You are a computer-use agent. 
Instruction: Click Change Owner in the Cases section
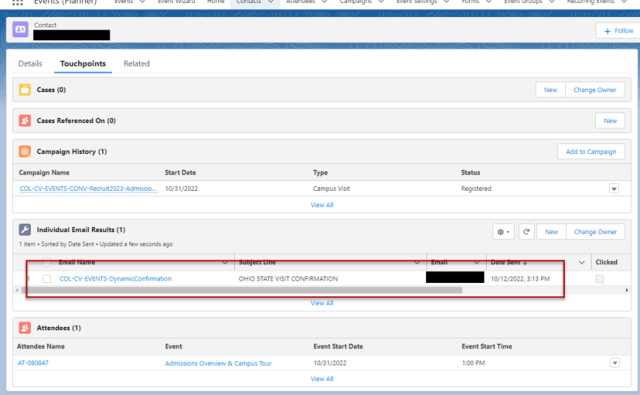595,90
